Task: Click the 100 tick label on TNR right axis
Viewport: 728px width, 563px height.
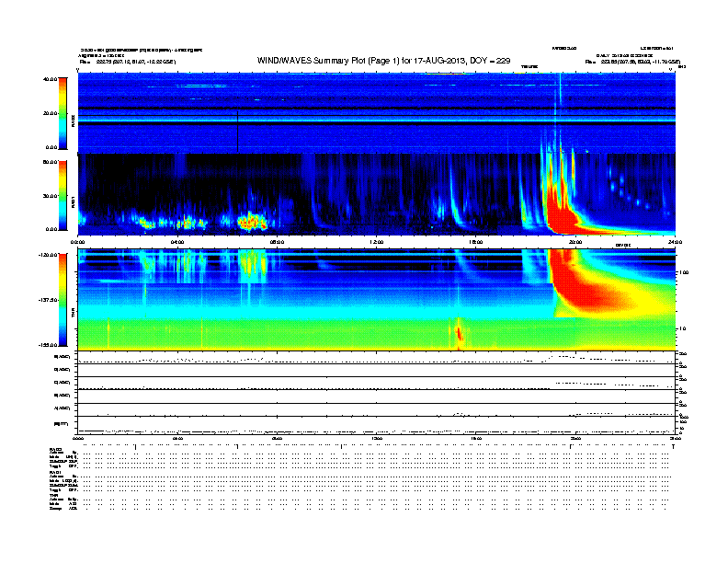Action: pyautogui.click(x=683, y=272)
